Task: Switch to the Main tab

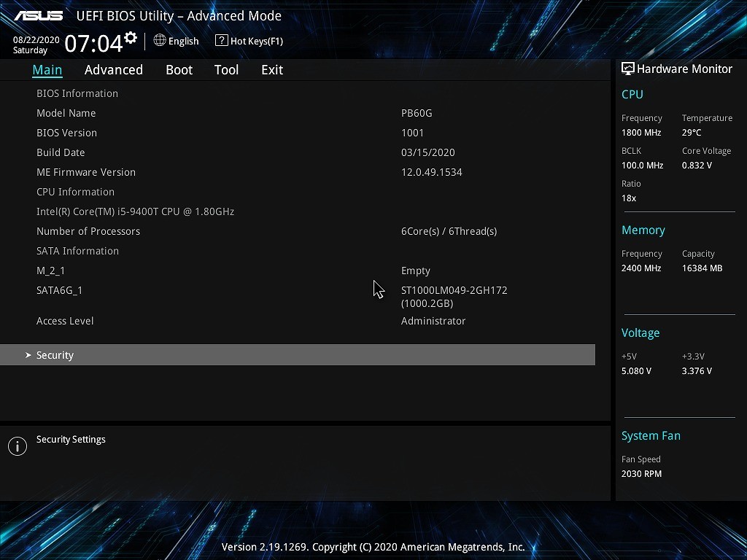Action: [47, 70]
